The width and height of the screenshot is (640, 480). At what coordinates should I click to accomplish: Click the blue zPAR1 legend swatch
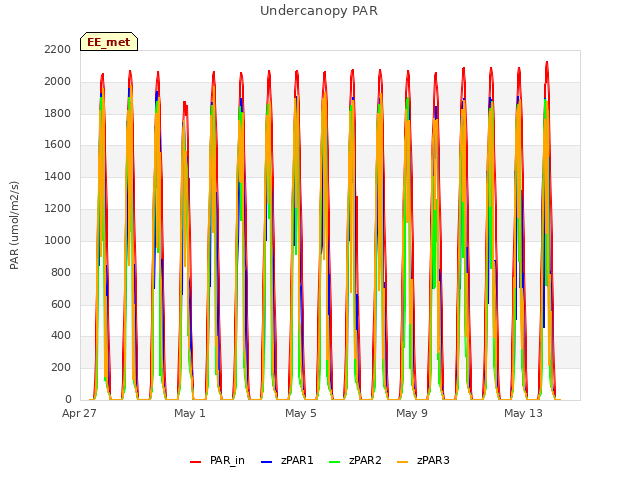click(x=266, y=462)
